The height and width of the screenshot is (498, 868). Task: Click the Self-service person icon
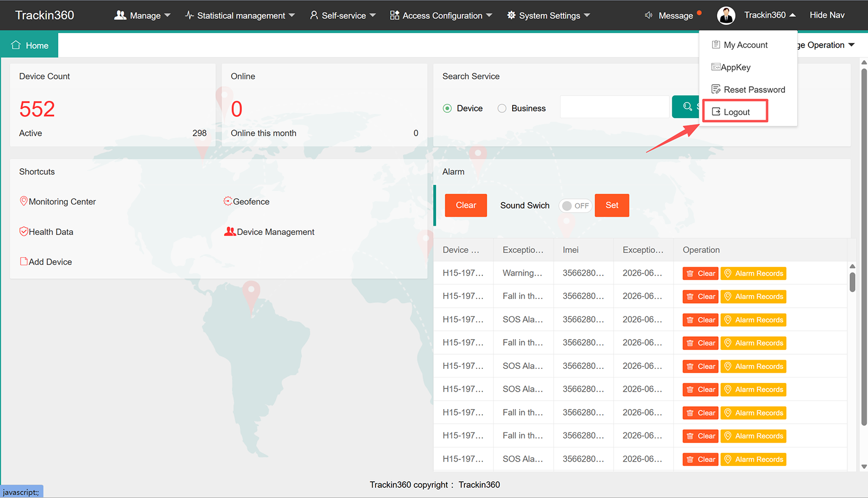pyautogui.click(x=314, y=15)
